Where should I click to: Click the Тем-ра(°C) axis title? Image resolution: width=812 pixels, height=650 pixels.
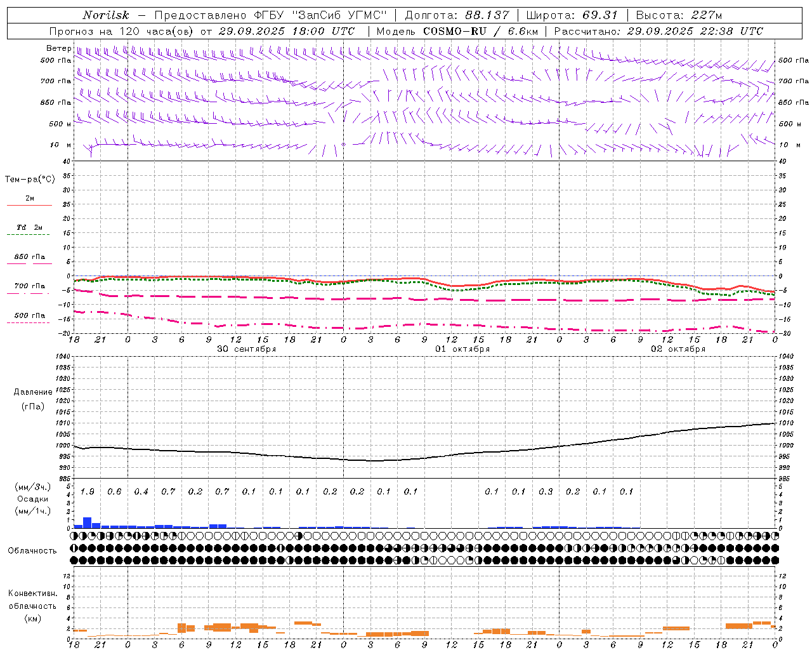click(30, 179)
